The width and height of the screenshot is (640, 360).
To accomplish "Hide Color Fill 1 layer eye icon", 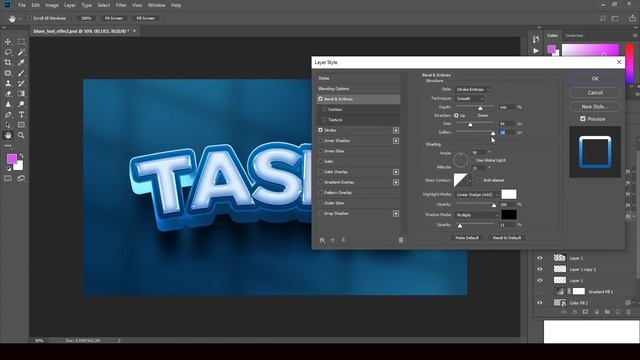I will [x=540, y=303].
